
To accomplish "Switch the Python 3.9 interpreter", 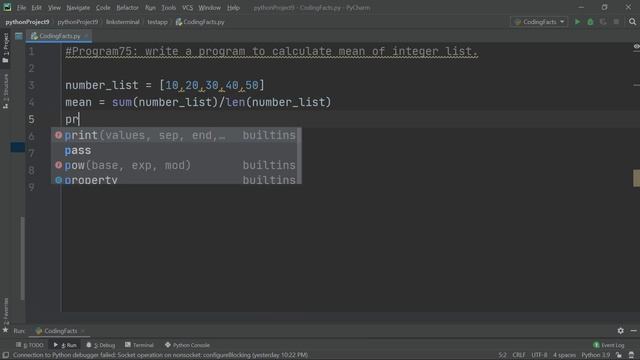I will click(596, 355).
